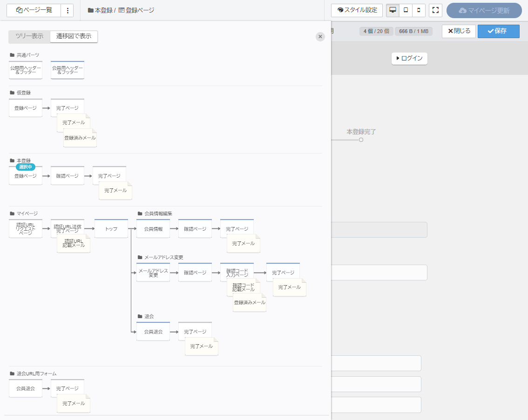Select 本登録 確認ページ node
The height and width of the screenshot is (420, 528).
[x=68, y=176]
